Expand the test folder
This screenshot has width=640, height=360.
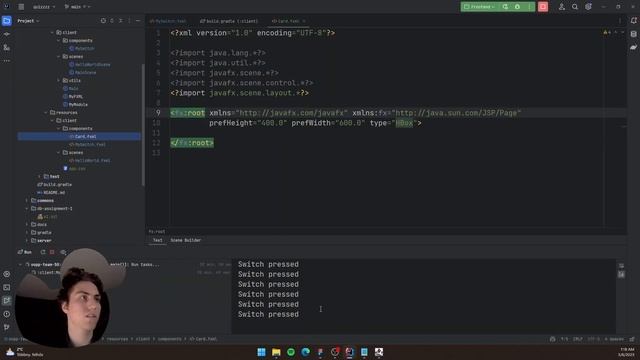(39, 177)
